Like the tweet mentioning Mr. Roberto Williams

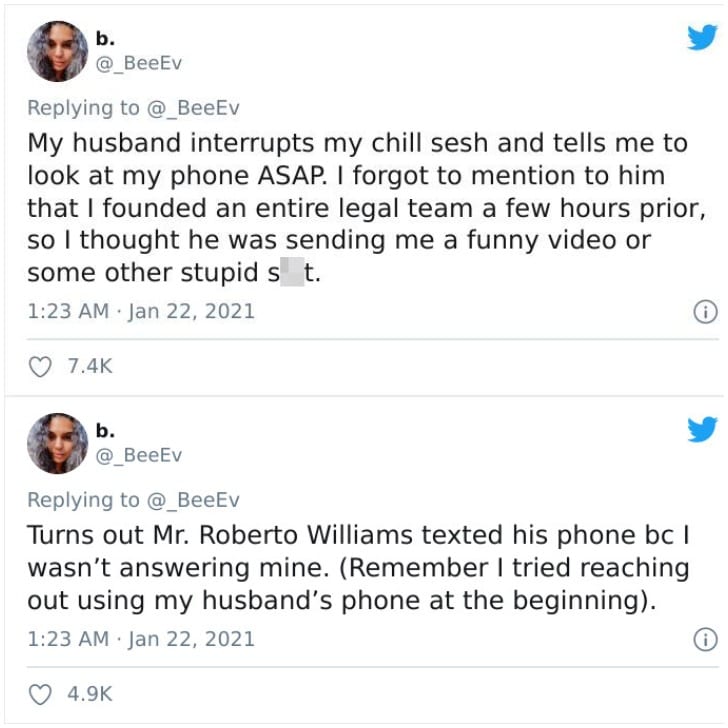coord(40,695)
